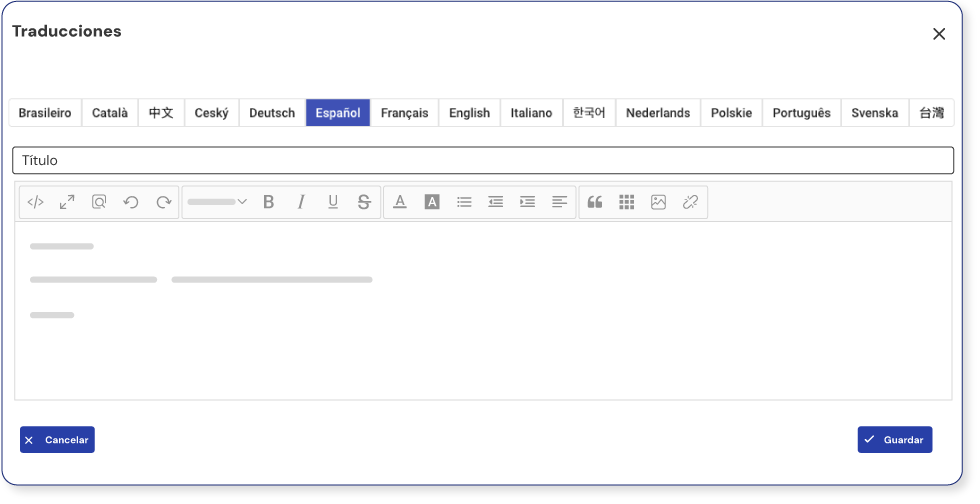Open the background highlight color picker

(432, 201)
